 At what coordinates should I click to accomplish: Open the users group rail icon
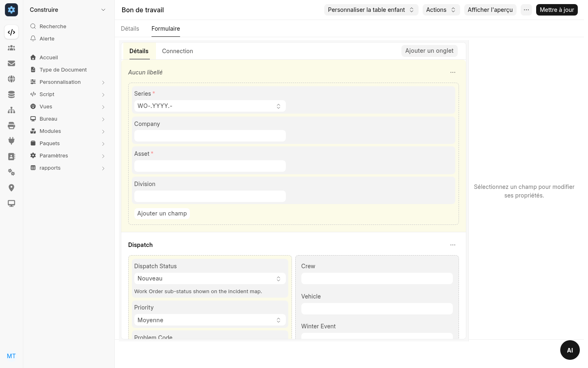coord(11,48)
